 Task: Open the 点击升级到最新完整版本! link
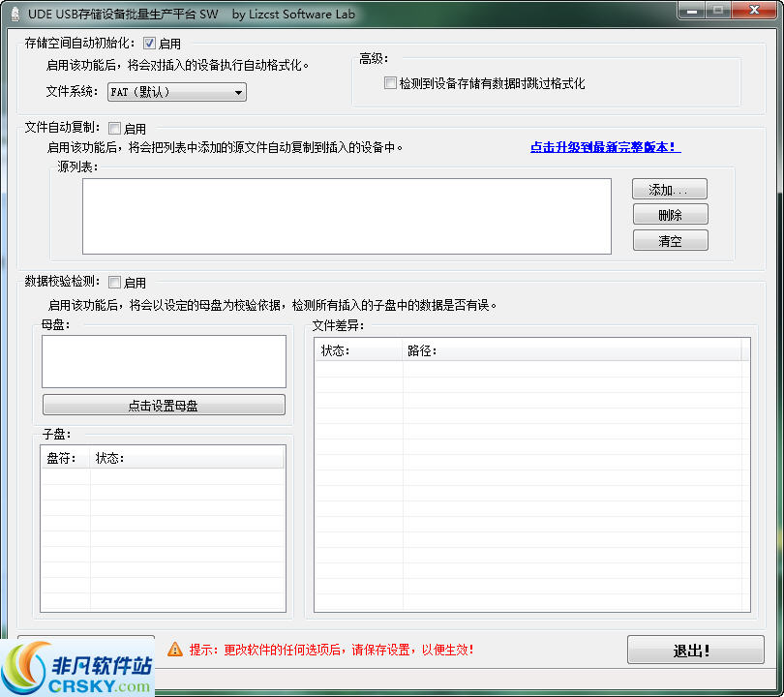coord(606,147)
